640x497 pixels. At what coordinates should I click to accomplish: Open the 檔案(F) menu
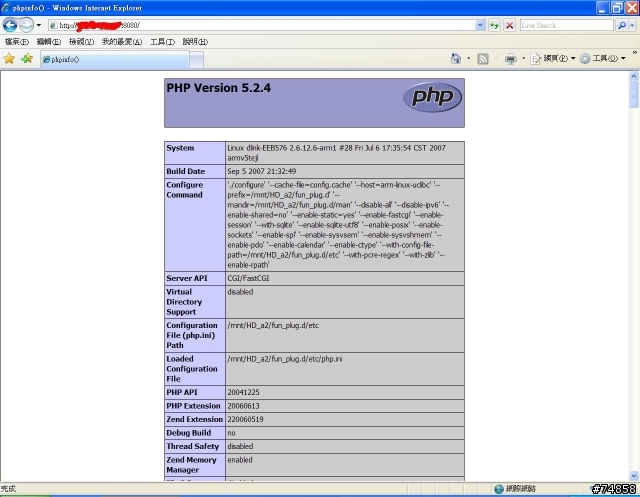[x=17, y=42]
